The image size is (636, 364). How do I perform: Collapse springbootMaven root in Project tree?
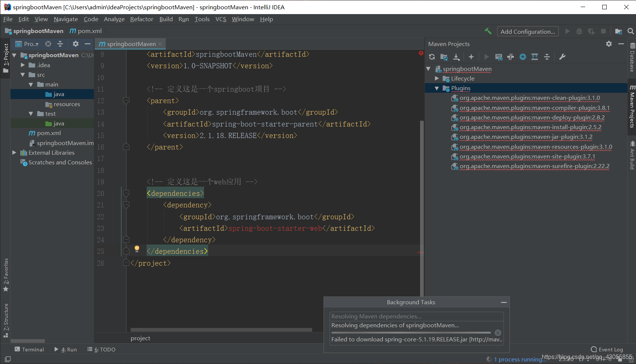pos(14,55)
